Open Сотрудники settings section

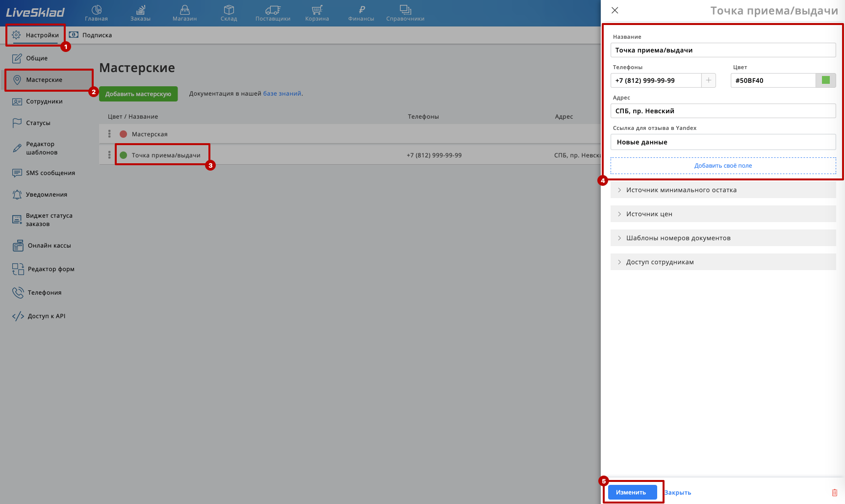point(37,101)
